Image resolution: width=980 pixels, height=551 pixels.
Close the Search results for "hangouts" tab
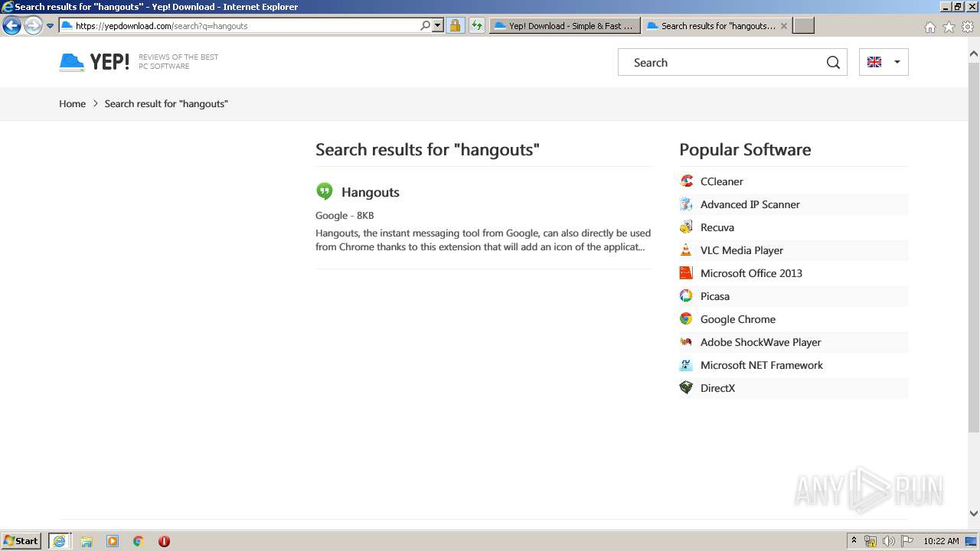[783, 26]
